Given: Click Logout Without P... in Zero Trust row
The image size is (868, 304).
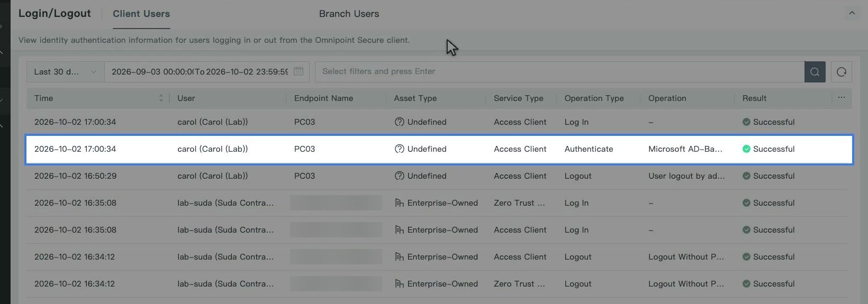Looking at the screenshot, I should (x=686, y=284).
